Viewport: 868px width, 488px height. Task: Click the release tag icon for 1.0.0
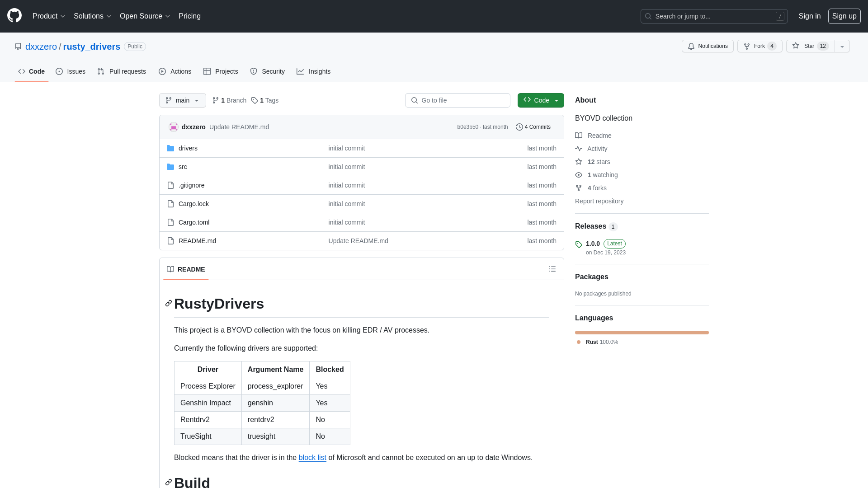pyautogui.click(x=579, y=244)
